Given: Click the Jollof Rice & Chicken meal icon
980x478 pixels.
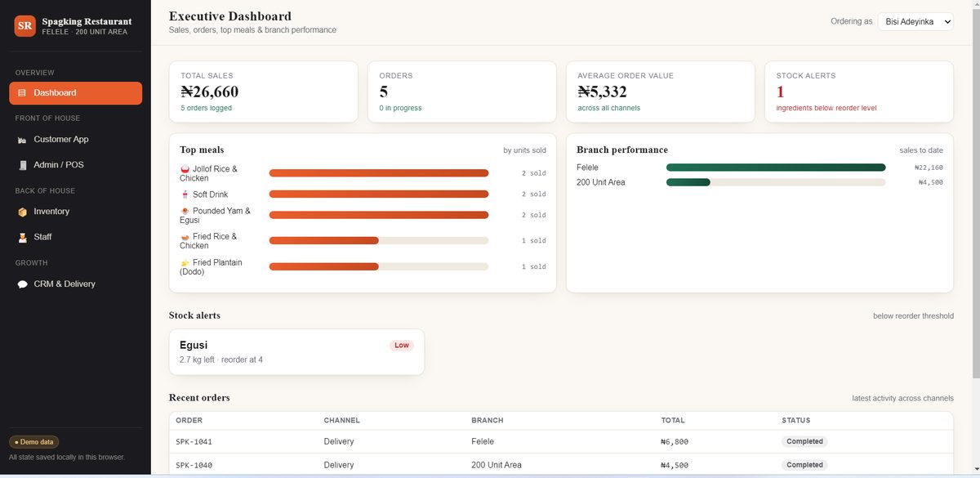Looking at the screenshot, I should click(185, 169).
